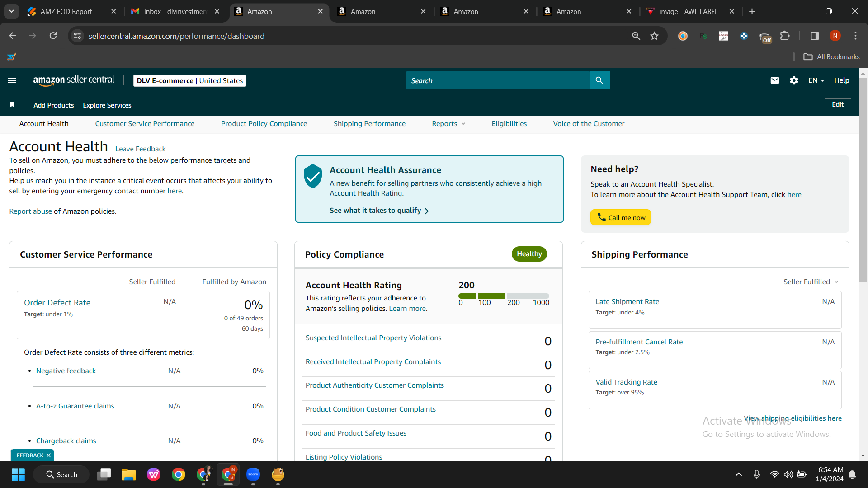Image resolution: width=868 pixels, height=488 pixels.
Task: Click the browser back arrow
Action: click(x=12, y=36)
